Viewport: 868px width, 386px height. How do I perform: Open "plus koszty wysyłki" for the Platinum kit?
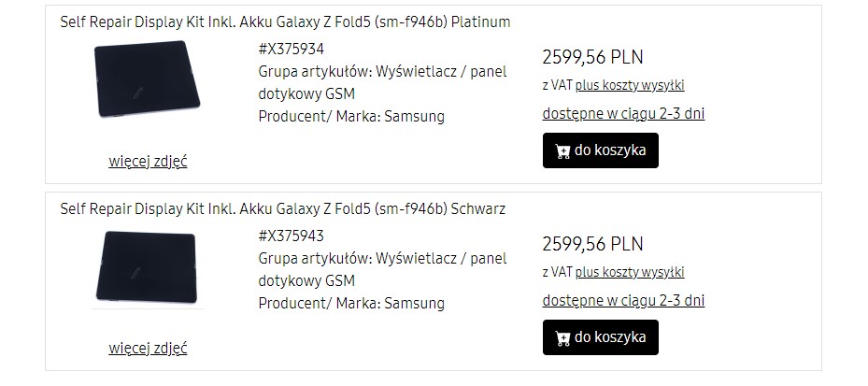(630, 85)
